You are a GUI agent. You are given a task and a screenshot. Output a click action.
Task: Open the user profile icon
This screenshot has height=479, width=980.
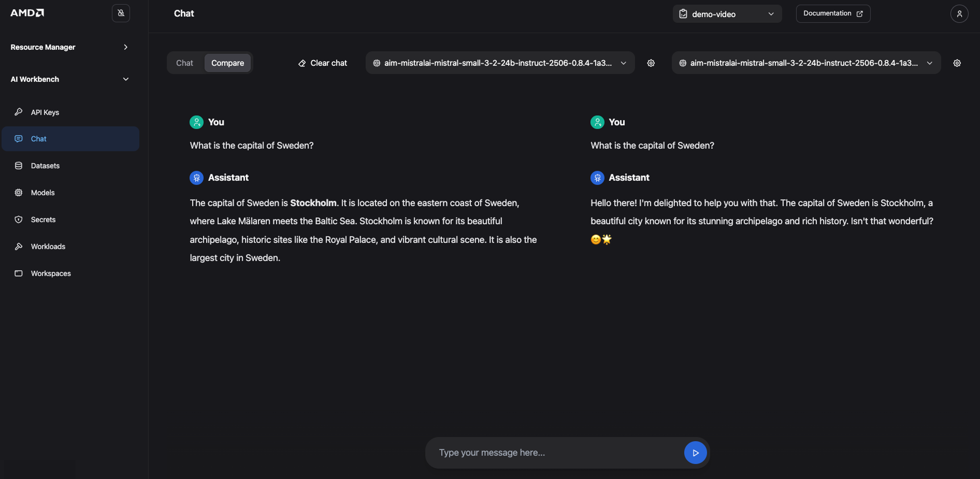click(x=959, y=14)
